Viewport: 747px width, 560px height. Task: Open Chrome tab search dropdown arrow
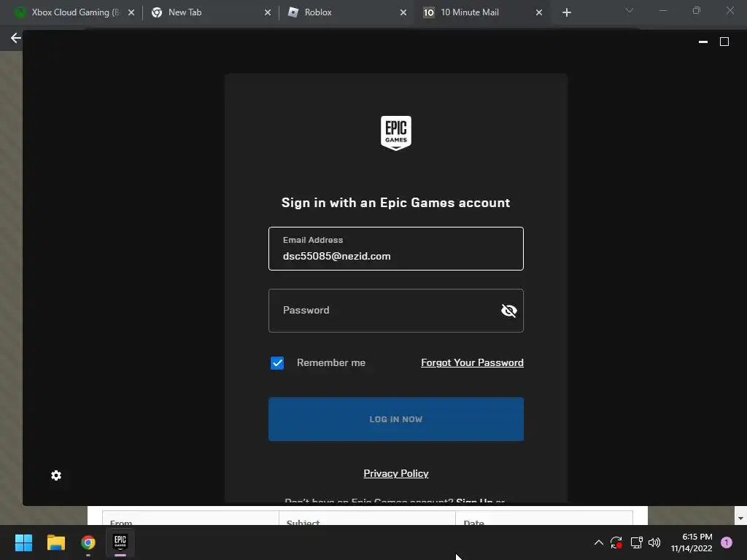pyautogui.click(x=630, y=10)
